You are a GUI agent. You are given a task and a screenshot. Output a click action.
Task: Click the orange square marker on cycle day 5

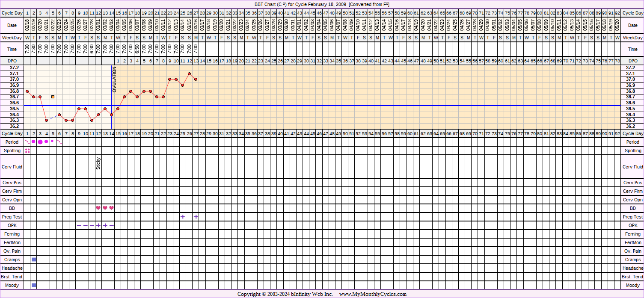tap(53, 97)
